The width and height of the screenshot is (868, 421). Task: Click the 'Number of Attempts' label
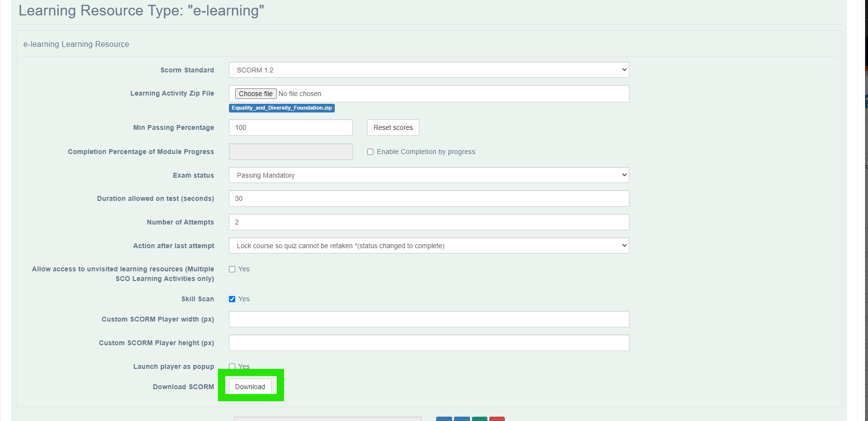pos(181,222)
